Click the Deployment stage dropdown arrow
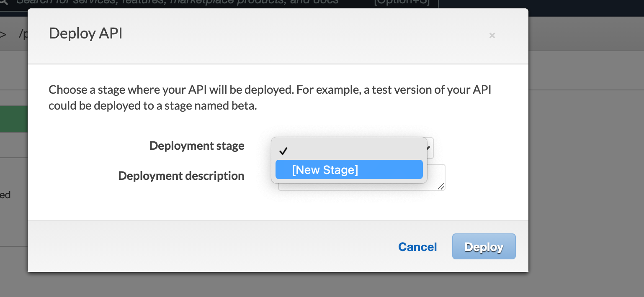 point(430,148)
